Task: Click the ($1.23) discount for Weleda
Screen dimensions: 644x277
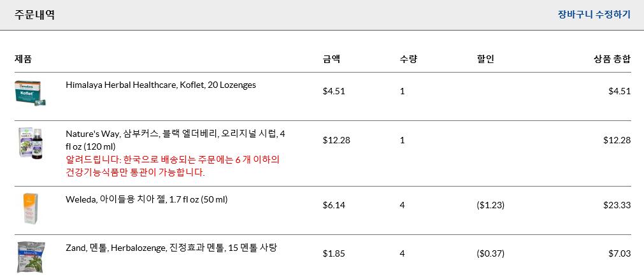Action: pos(490,205)
